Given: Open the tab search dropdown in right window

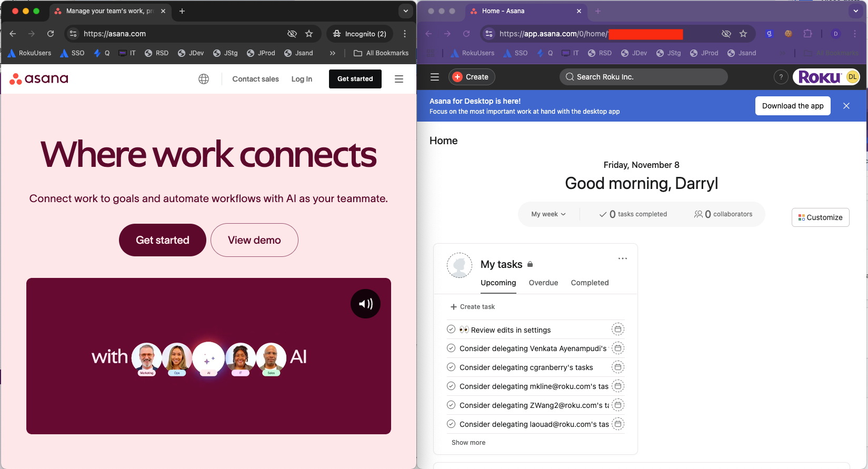Looking at the screenshot, I should pos(856,11).
